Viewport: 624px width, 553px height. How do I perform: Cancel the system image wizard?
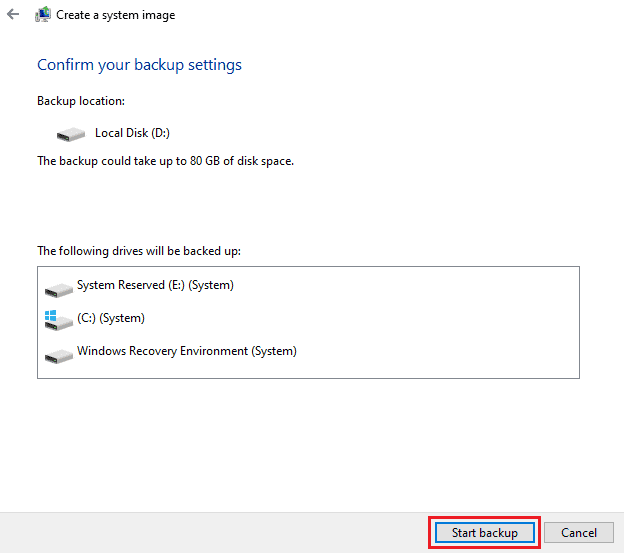click(x=579, y=533)
